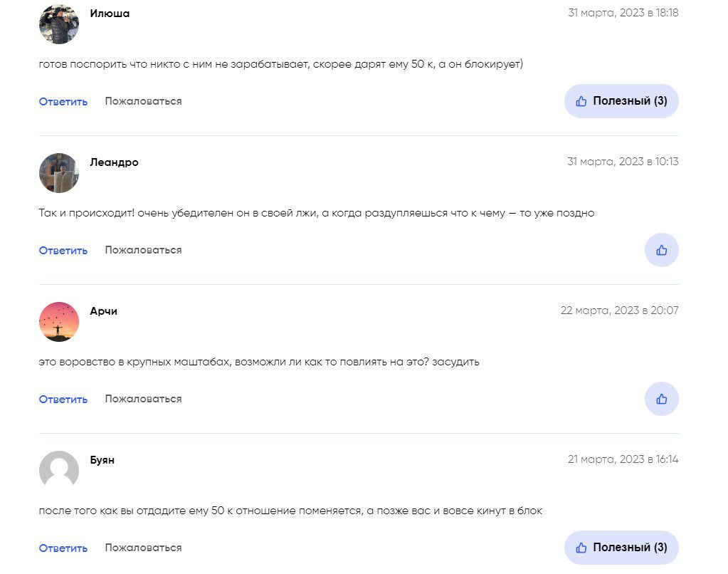Reply to Арчи's comment

pos(63,400)
